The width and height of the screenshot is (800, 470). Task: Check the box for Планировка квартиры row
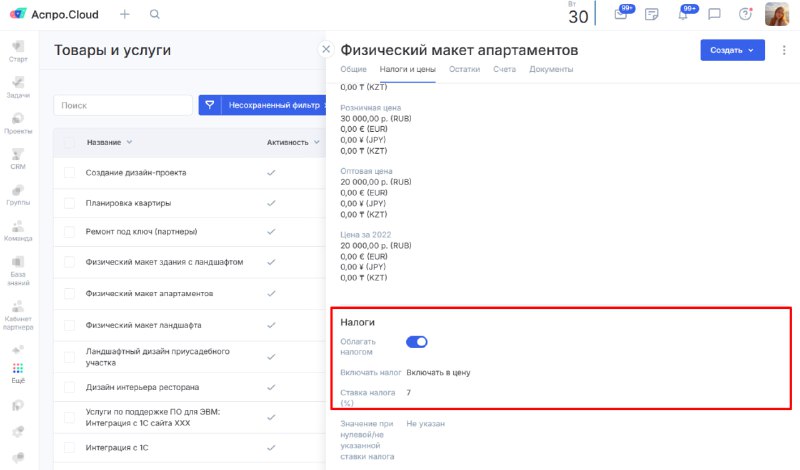tap(69, 203)
